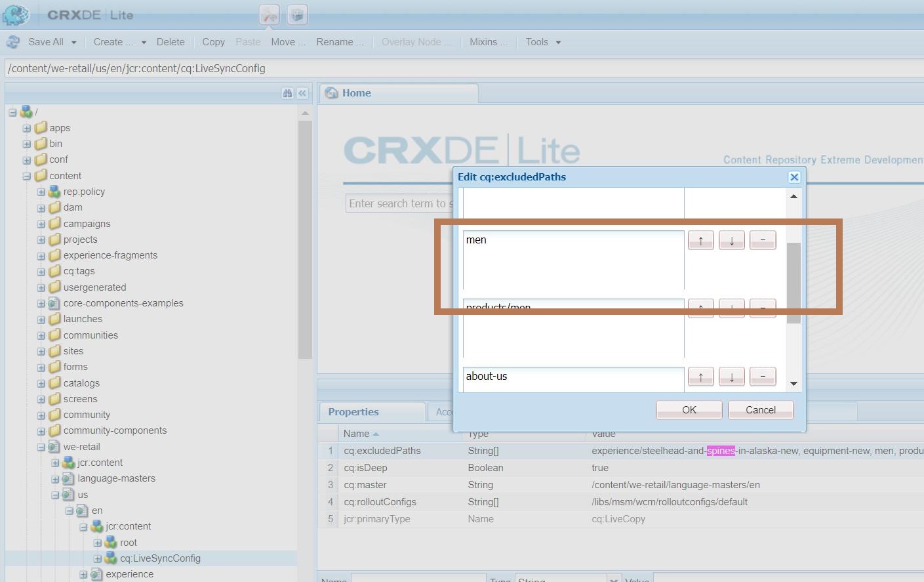Expand the apps folder
The height and width of the screenshot is (582, 924).
coord(27,128)
